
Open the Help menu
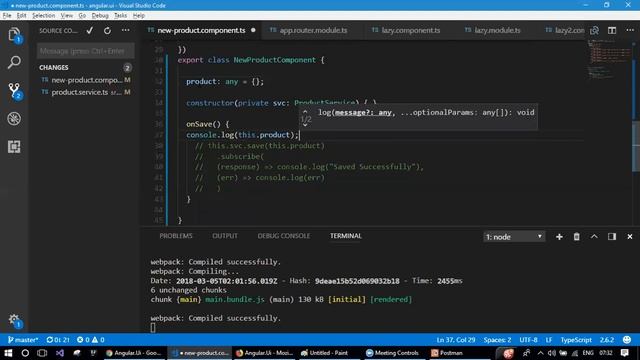point(139,16)
